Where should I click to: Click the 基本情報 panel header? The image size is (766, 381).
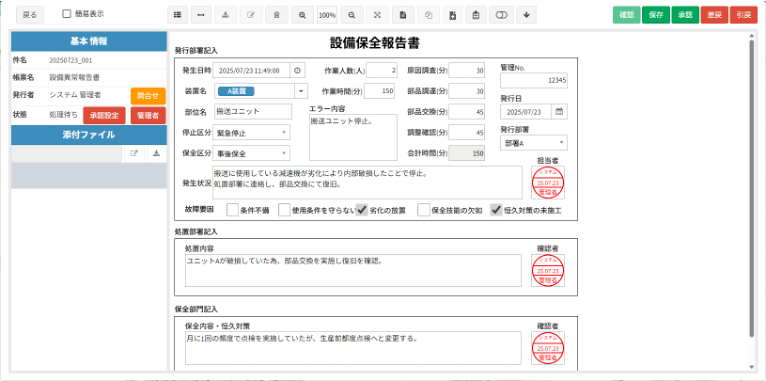[x=89, y=42]
